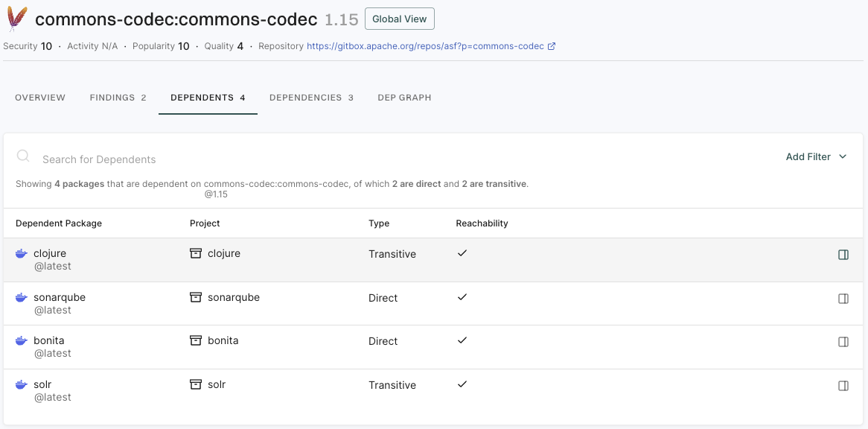Image resolution: width=868 pixels, height=429 pixels.
Task: Click the Reachability column header
Action: (482, 223)
